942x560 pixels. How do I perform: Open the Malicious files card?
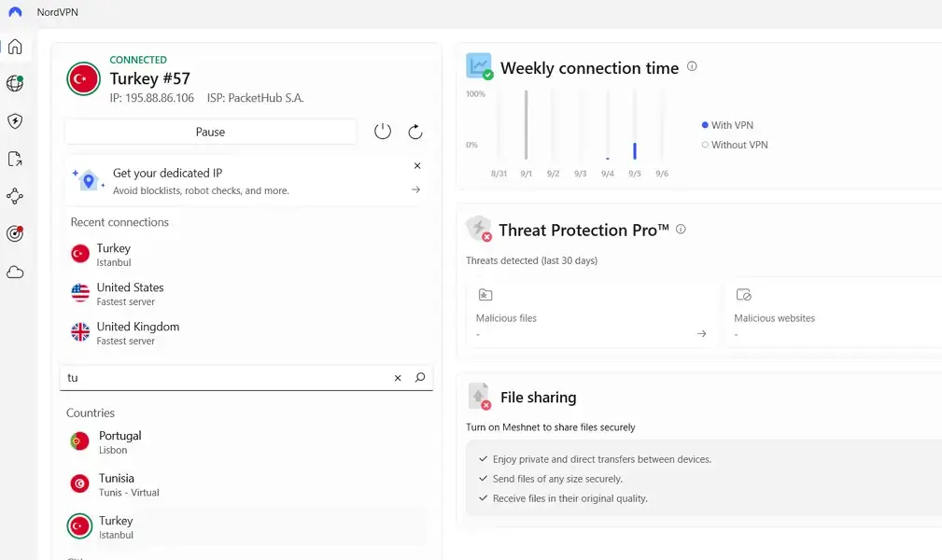click(x=592, y=315)
